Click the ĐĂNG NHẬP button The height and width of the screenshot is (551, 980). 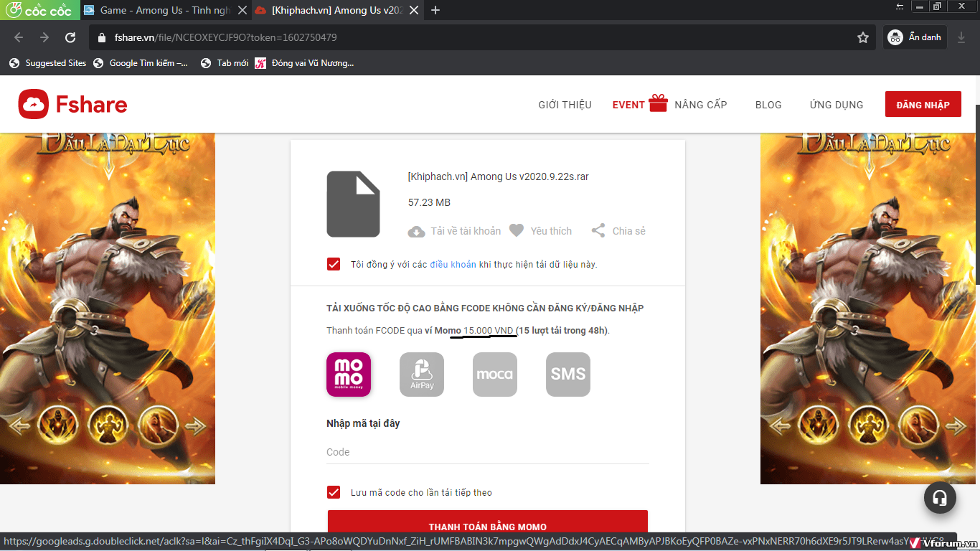(923, 105)
